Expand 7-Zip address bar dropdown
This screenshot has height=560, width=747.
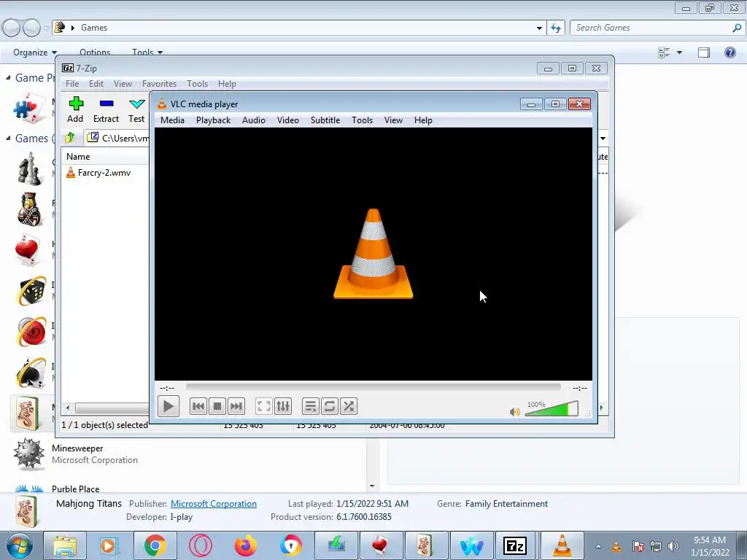coord(603,139)
